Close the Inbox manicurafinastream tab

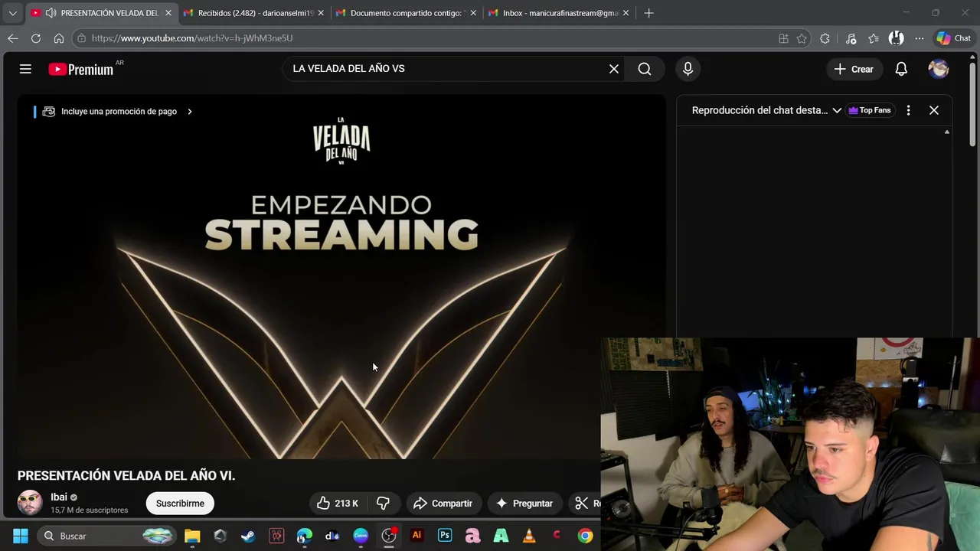[626, 13]
